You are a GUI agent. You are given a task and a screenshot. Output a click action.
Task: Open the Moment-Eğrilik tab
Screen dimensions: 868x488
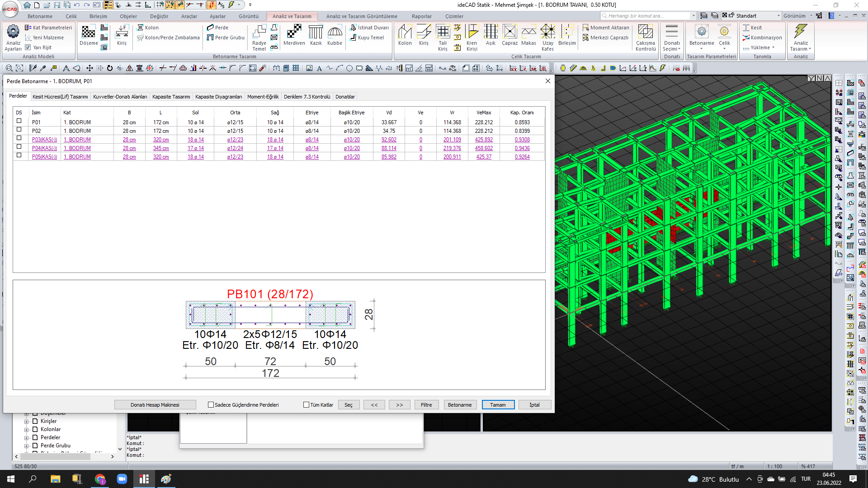coord(263,97)
